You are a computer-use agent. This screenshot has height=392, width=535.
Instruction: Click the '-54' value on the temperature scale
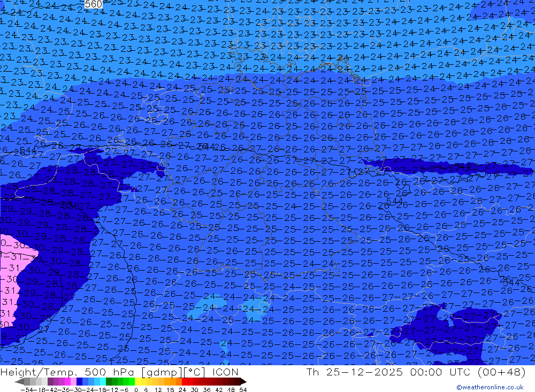pyautogui.click(x=27, y=390)
